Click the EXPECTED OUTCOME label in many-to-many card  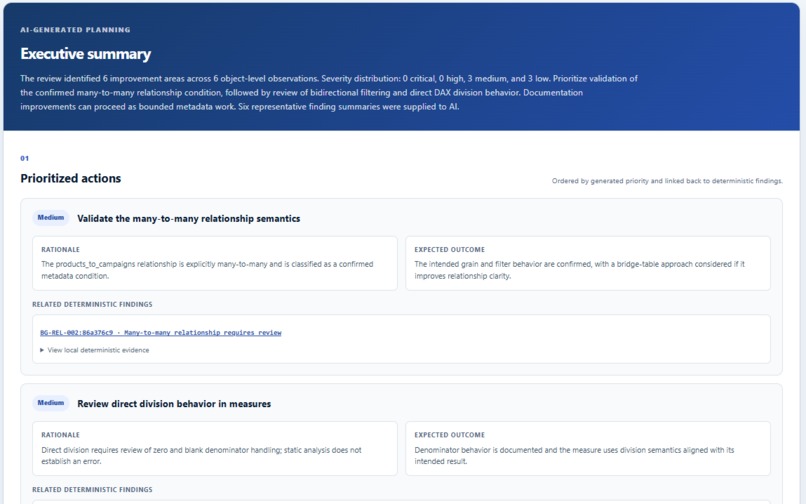pos(449,249)
